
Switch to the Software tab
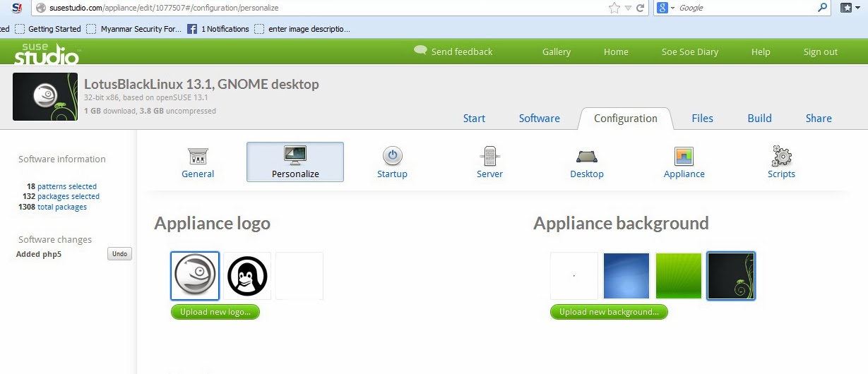point(540,119)
